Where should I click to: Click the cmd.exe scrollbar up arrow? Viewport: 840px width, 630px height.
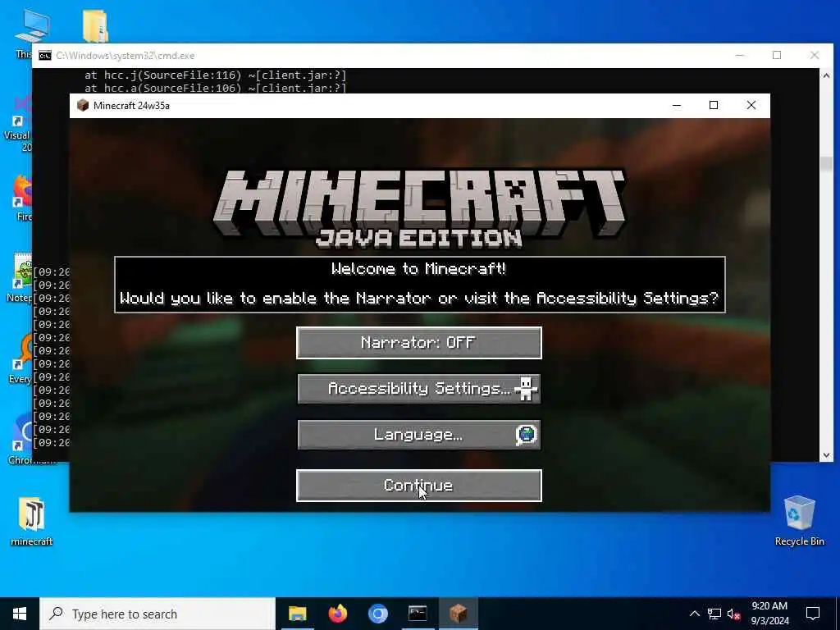click(x=826, y=75)
